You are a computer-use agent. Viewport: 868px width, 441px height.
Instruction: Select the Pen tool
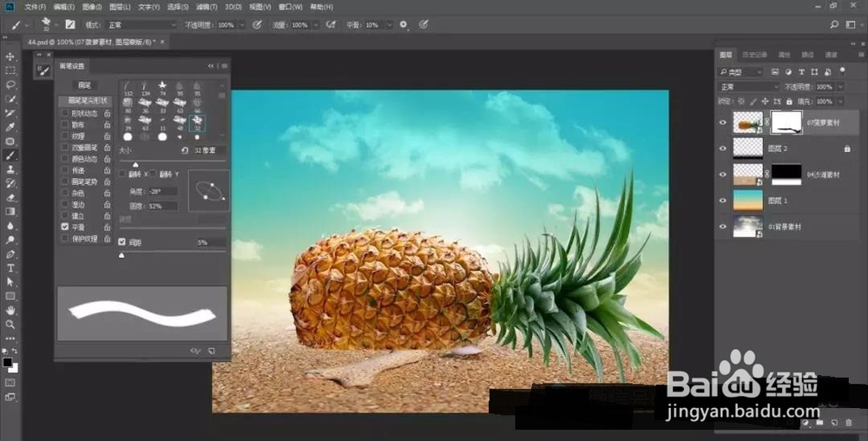pos(10,254)
